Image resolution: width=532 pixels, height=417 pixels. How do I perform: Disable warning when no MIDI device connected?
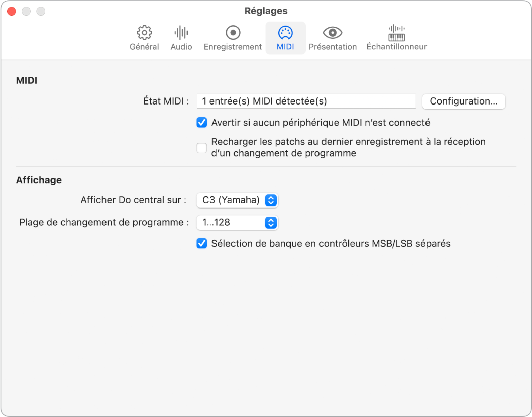click(202, 122)
